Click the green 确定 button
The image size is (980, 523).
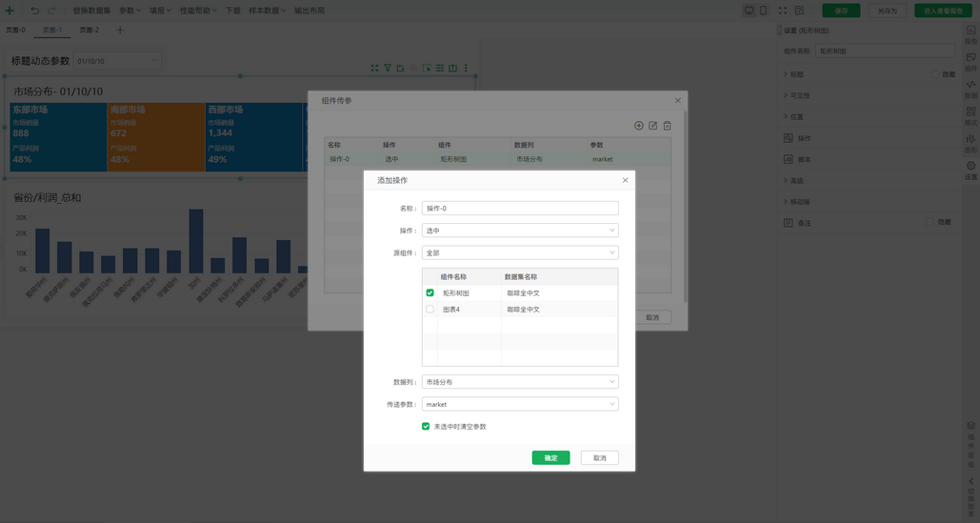[x=550, y=458]
